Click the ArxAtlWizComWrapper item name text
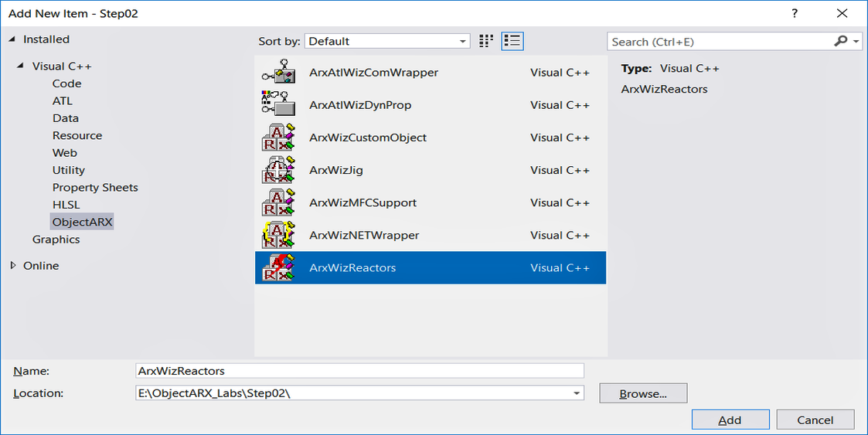Image resolution: width=868 pixels, height=435 pixels. click(x=373, y=73)
